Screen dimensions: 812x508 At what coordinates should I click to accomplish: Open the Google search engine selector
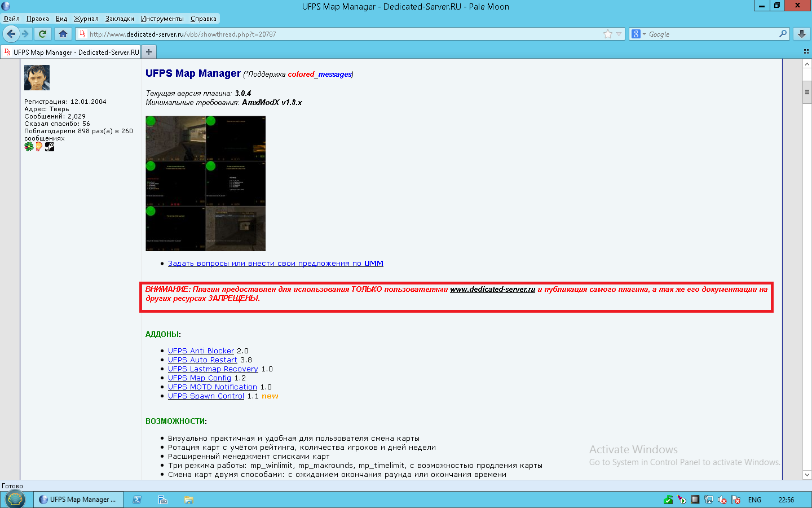(x=638, y=34)
